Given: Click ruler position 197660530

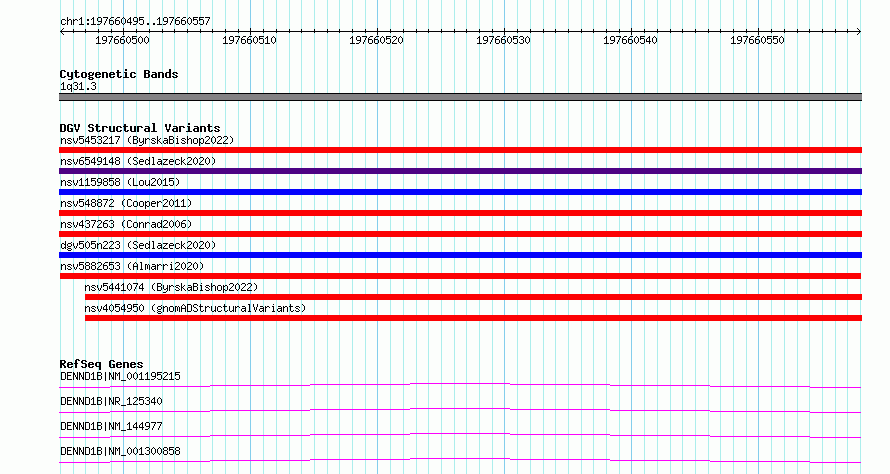Looking at the screenshot, I should (x=503, y=40).
